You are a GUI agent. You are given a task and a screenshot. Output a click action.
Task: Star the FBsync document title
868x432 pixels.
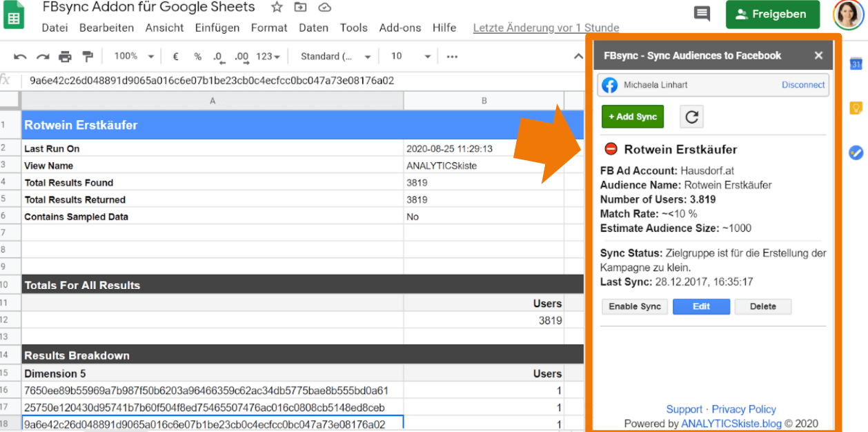[277, 8]
